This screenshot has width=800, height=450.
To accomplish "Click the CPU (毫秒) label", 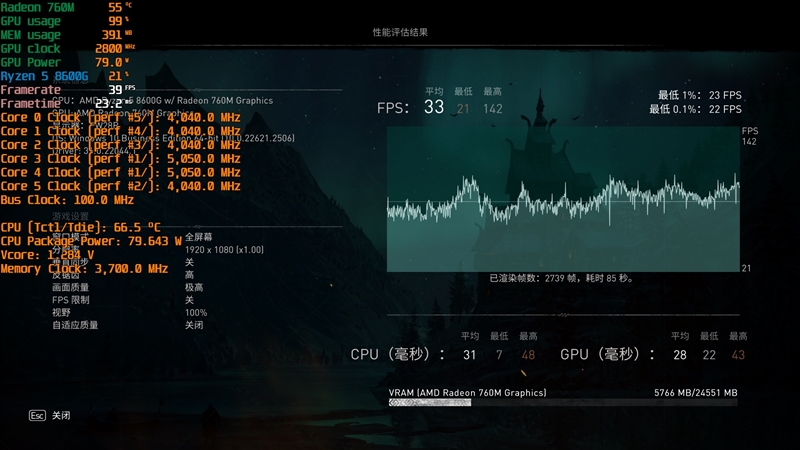I will (x=398, y=354).
